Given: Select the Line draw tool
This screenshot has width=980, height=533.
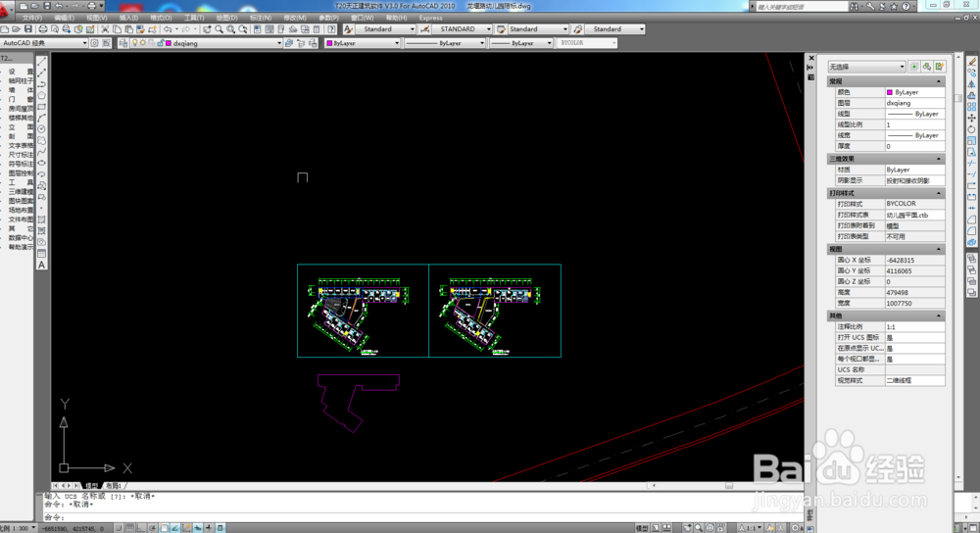Looking at the screenshot, I should point(42,61).
